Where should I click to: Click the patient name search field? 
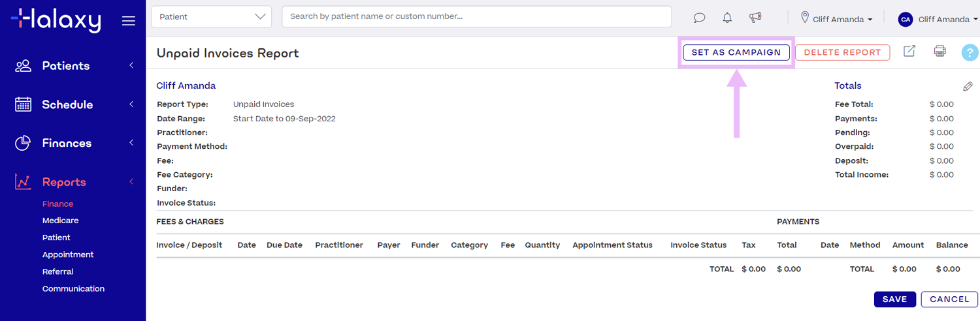click(x=476, y=17)
